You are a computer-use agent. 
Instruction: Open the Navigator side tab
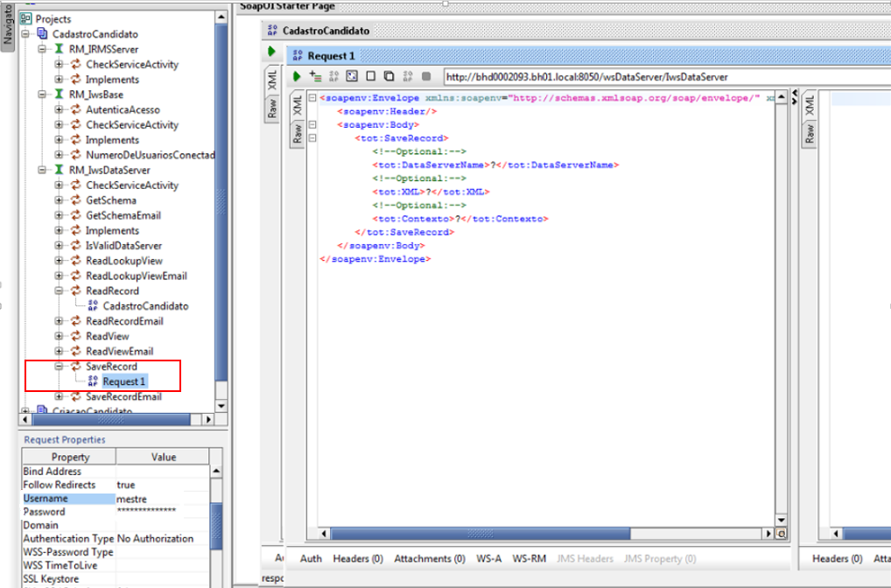tap(7, 25)
